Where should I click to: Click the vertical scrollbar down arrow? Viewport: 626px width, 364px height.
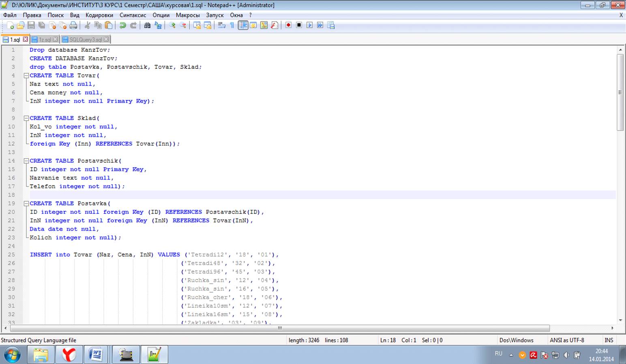point(620,320)
